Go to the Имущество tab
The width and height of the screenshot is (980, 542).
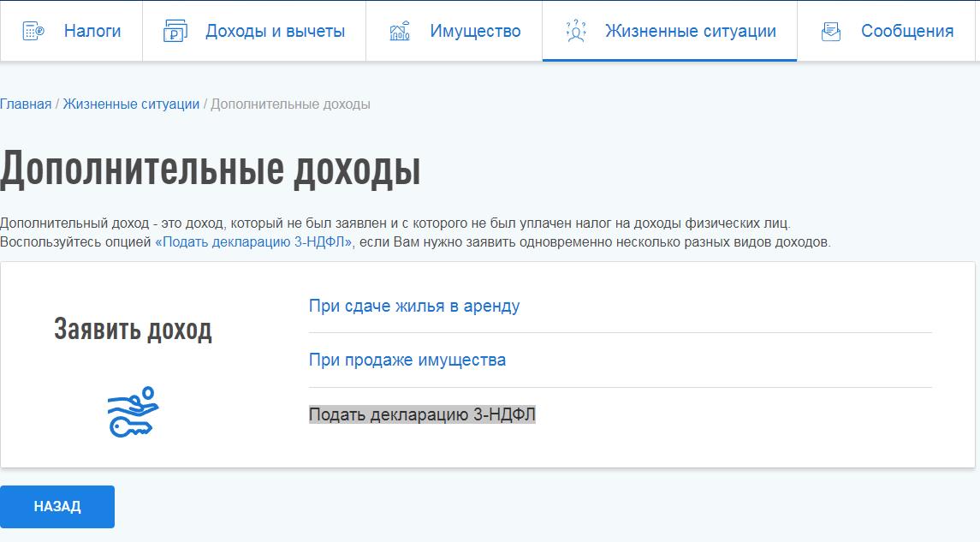click(475, 32)
